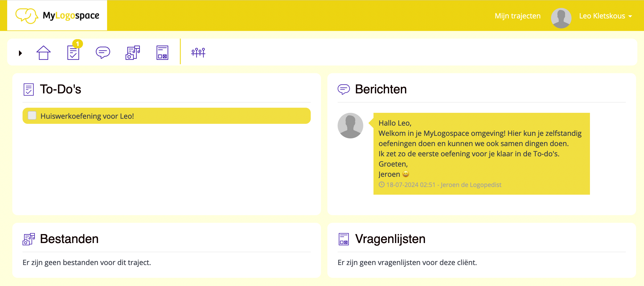Click Leo's profile avatar in header
Image resolution: width=644 pixels, height=286 pixels.
click(x=561, y=18)
